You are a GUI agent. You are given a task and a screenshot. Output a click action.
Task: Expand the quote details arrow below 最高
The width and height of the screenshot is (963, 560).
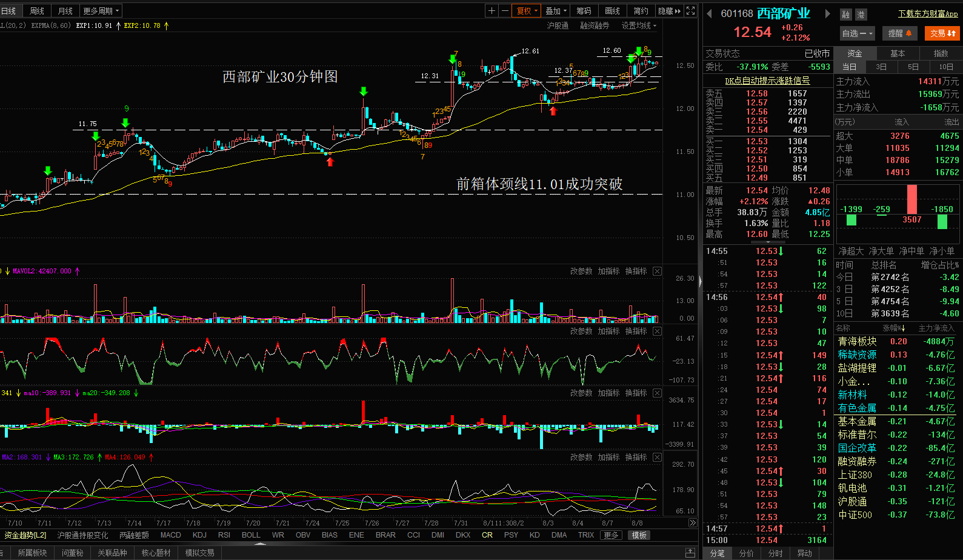pos(768,242)
